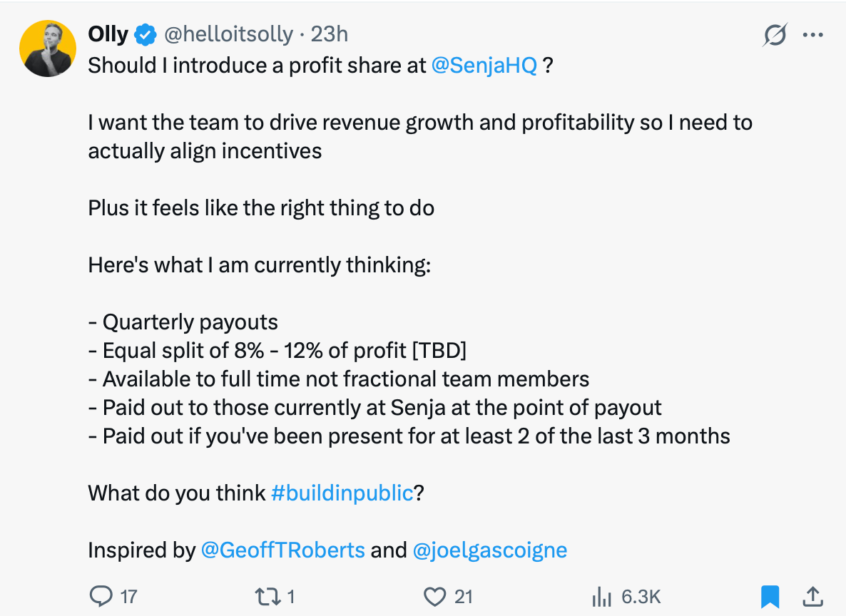
Task: Click the Grok icon beside the more menu
Action: click(x=775, y=35)
